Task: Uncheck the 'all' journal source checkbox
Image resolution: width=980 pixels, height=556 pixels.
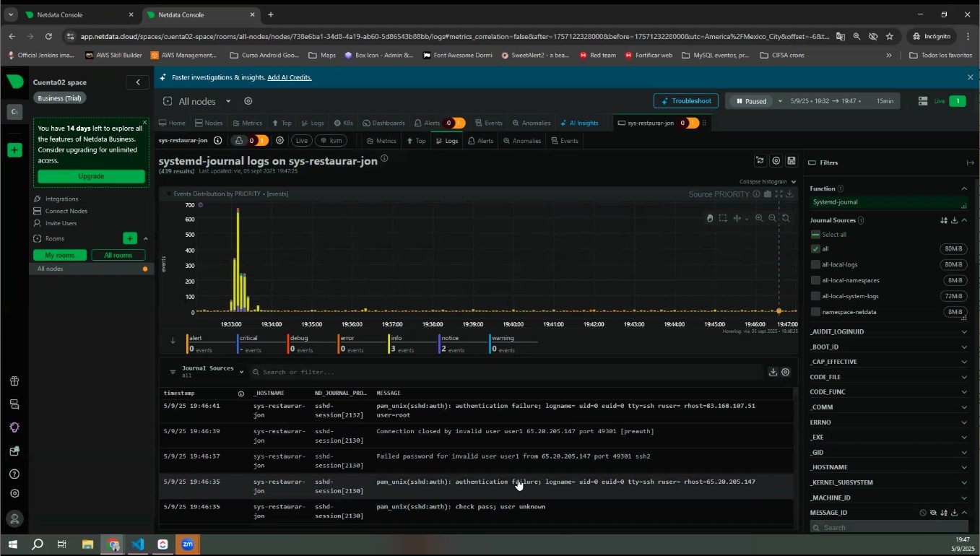Action: tap(815, 248)
